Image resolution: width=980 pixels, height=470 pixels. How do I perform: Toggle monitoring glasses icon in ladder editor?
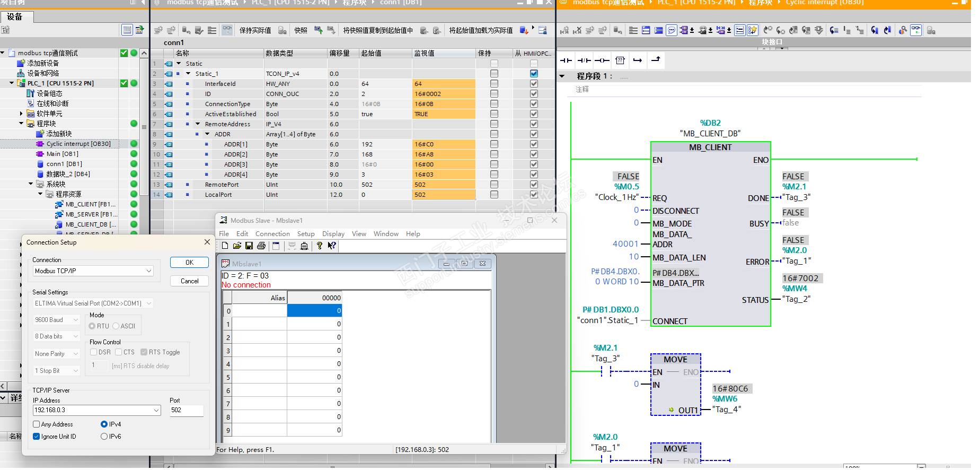[915, 30]
